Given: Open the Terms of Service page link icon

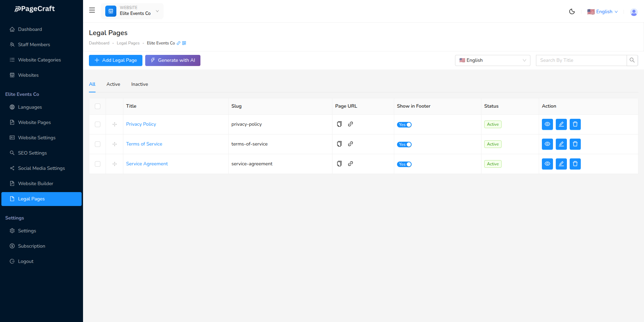Looking at the screenshot, I should coord(350,143).
